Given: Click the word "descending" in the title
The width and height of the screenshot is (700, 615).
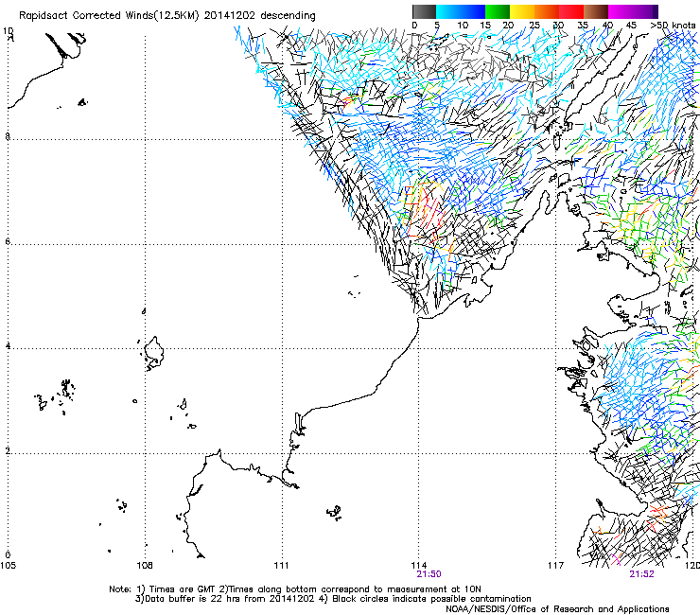Looking at the screenshot, I should [x=288, y=15].
